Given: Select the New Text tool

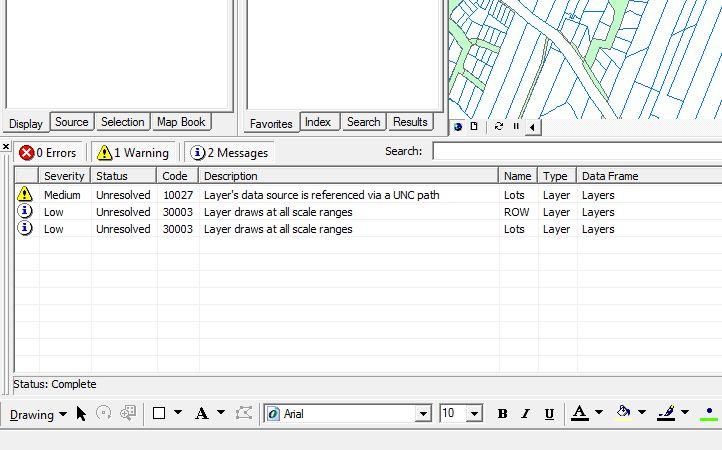Looking at the screenshot, I should click(x=202, y=413).
